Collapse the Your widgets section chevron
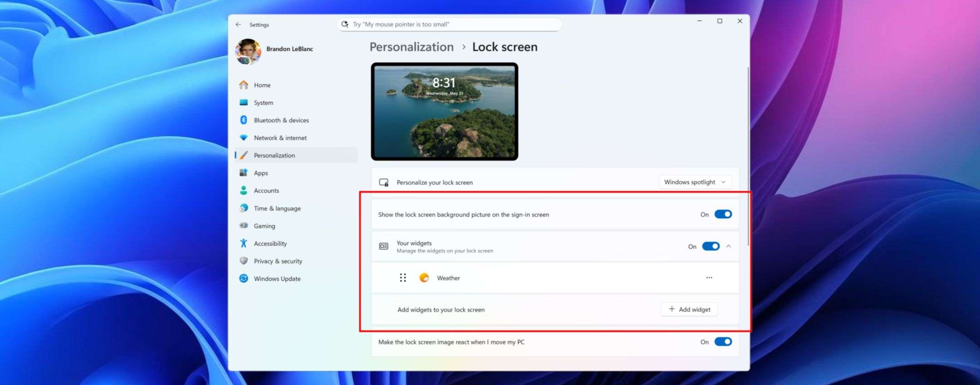 729,246
